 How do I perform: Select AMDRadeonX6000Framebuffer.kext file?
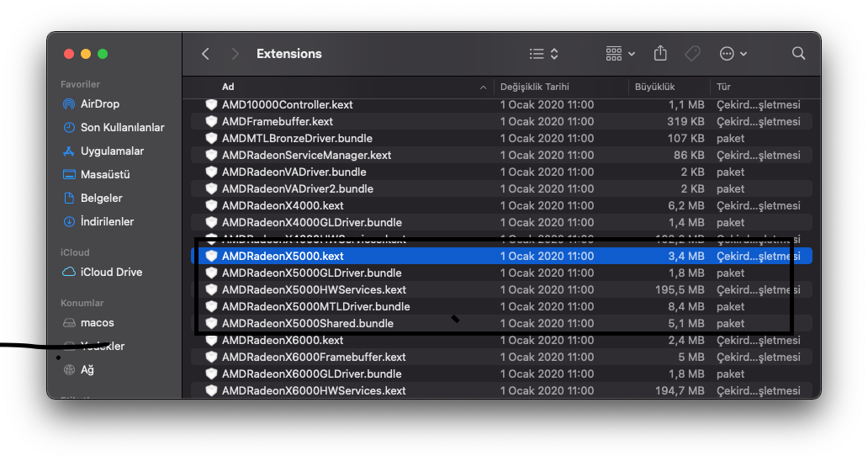coord(501,357)
